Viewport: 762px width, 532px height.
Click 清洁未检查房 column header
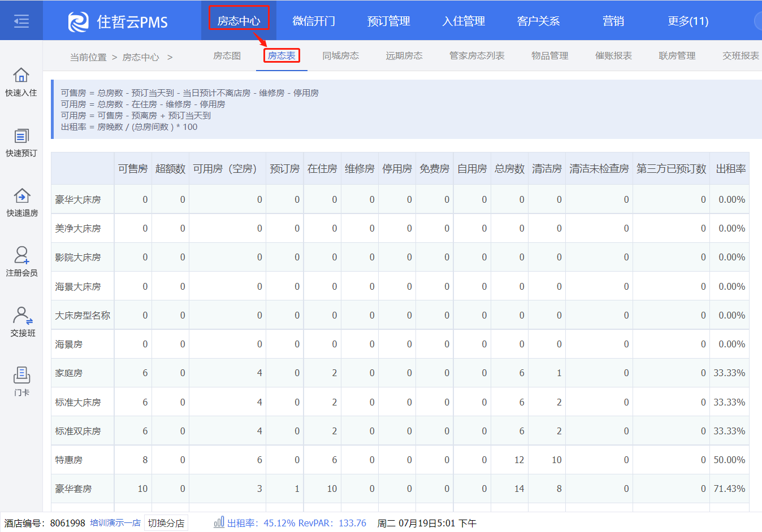[x=599, y=168]
